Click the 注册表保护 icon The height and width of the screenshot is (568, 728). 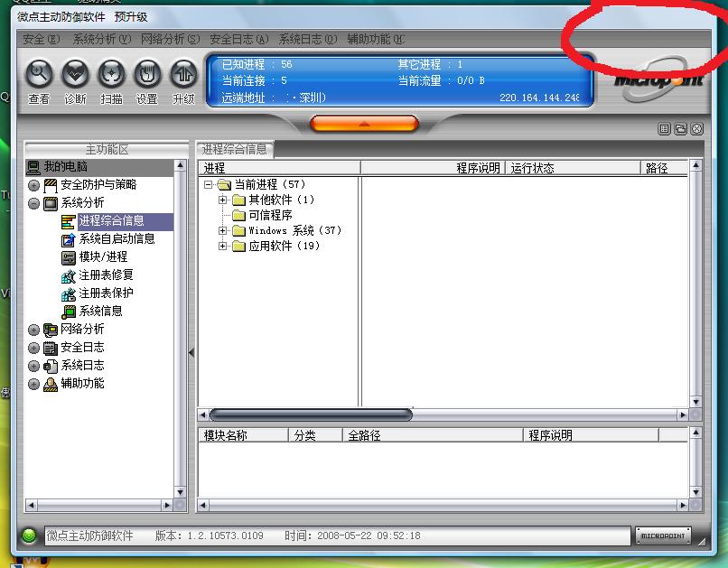(x=69, y=293)
